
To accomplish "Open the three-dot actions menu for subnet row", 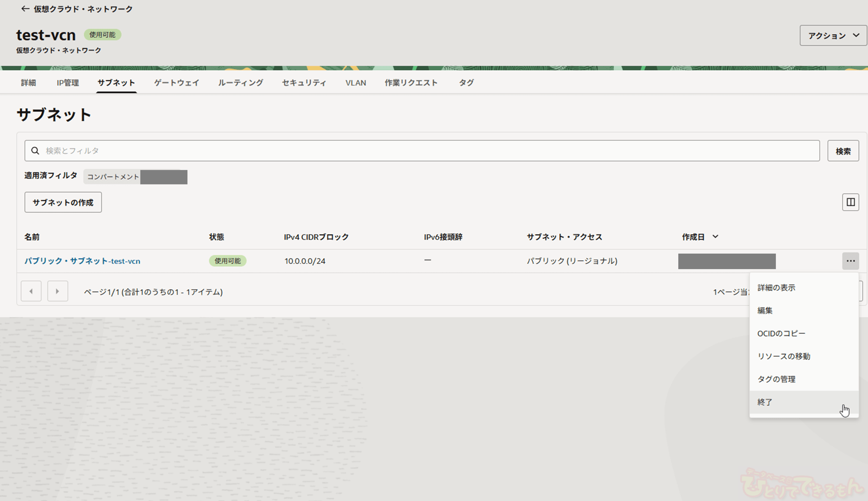I will click(x=850, y=261).
